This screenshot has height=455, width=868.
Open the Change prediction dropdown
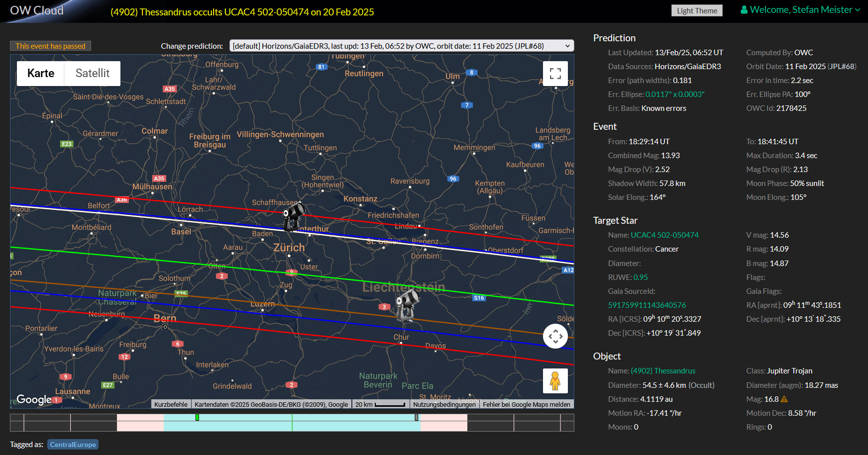point(402,46)
